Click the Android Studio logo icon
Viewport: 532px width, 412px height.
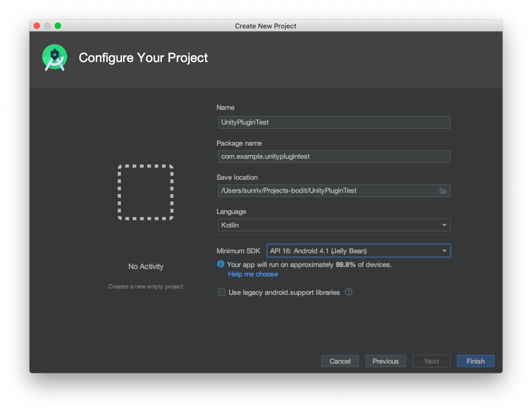pyautogui.click(x=55, y=58)
